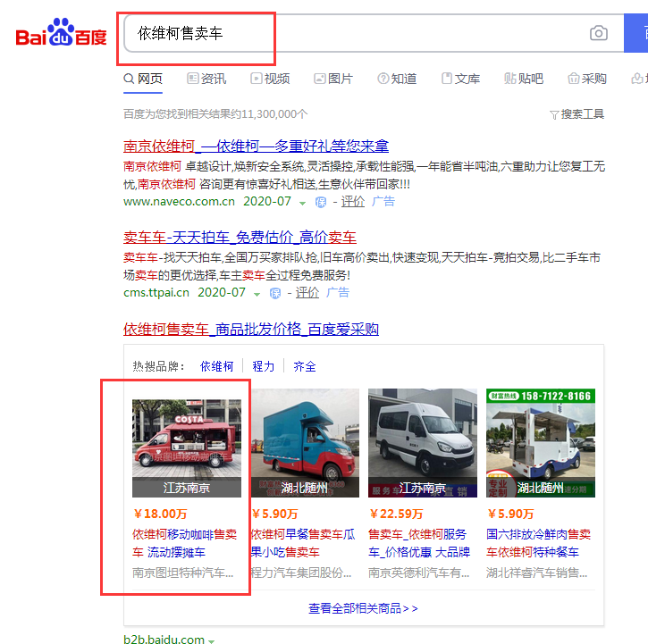Open 依维柯售卖车_商品批发价格 result title
This screenshot has width=648, height=644.
pos(251,330)
